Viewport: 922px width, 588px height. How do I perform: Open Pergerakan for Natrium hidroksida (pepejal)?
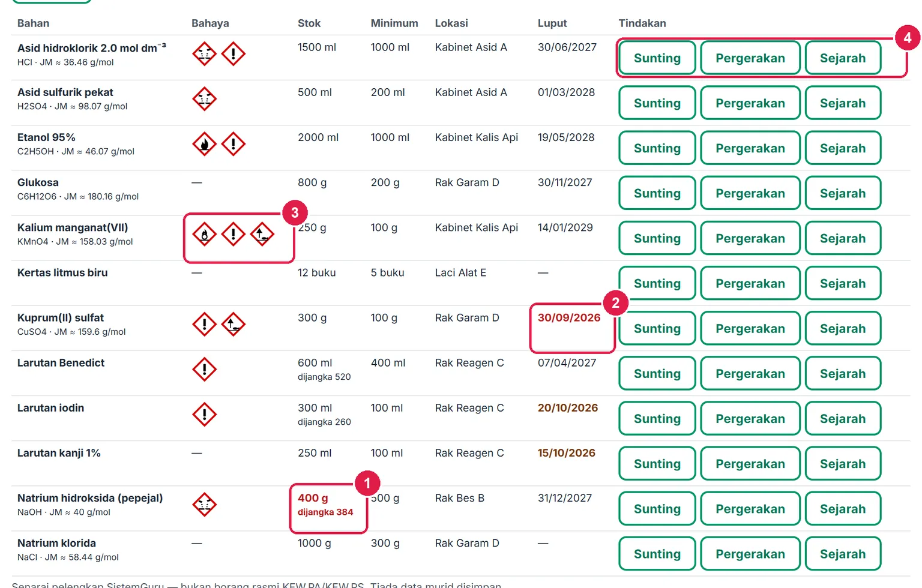click(750, 508)
